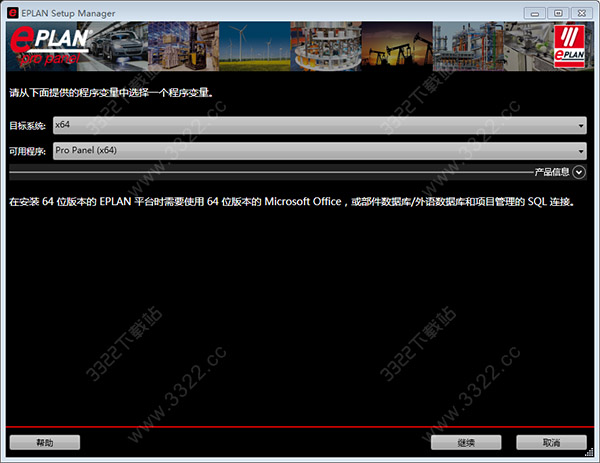Viewport: 600px width, 463px height.
Task: Click the EPLAN red logo icon in the banner
Action: (569, 46)
